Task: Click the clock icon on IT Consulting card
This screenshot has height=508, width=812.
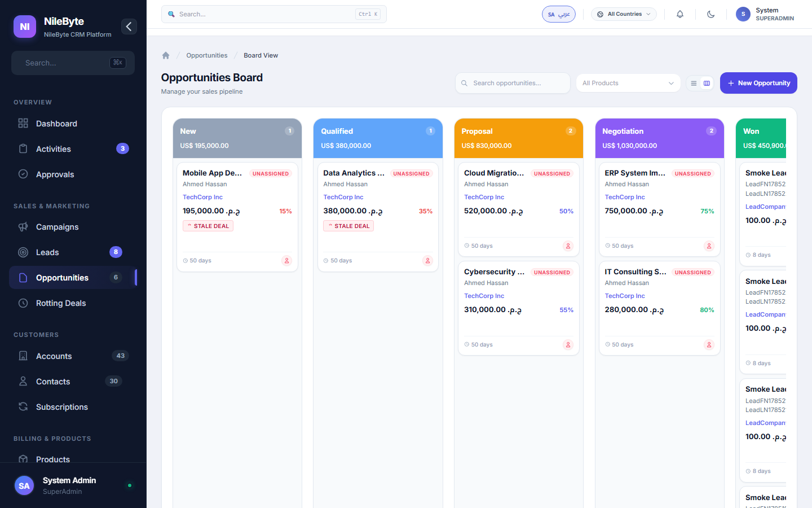Action: pos(607,345)
